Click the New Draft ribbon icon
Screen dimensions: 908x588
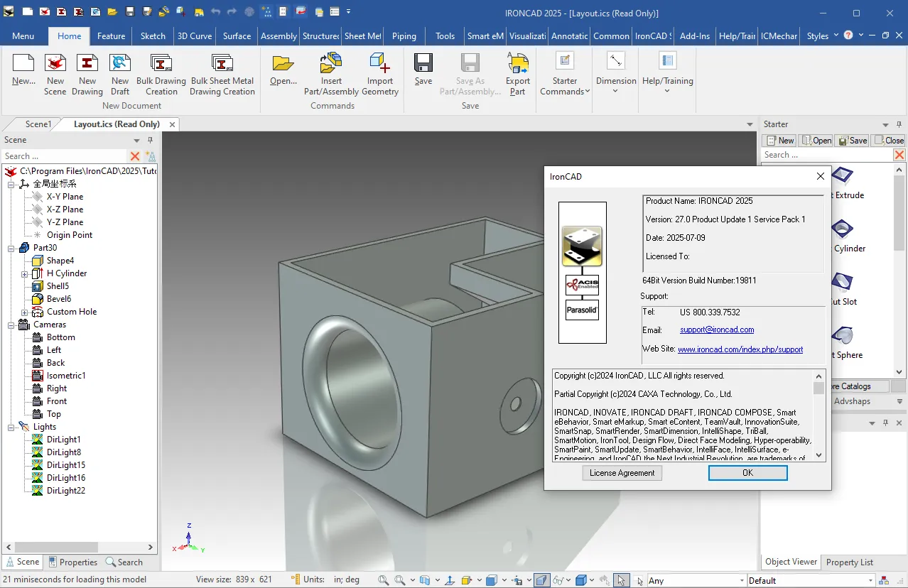click(x=120, y=63)
